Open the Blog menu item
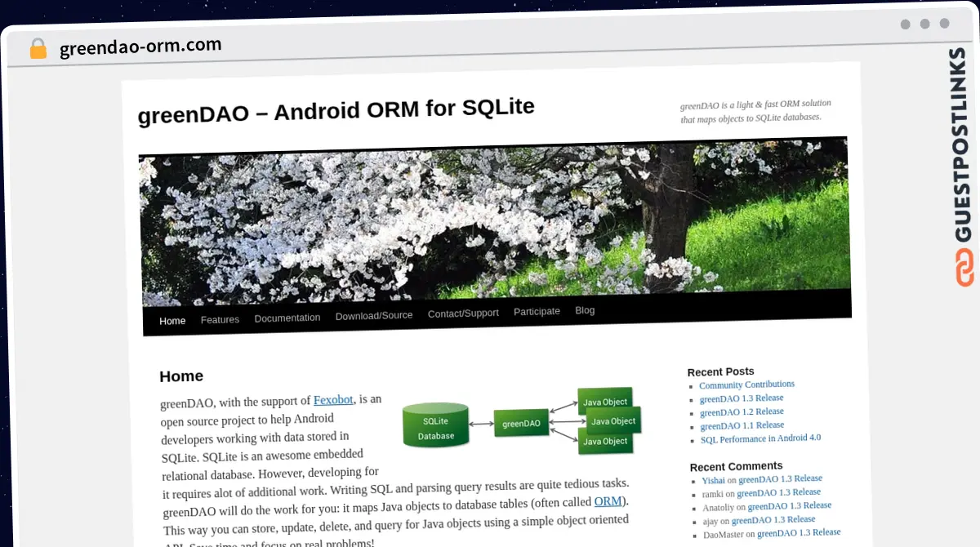980x547 pixels. pos(585,310)
